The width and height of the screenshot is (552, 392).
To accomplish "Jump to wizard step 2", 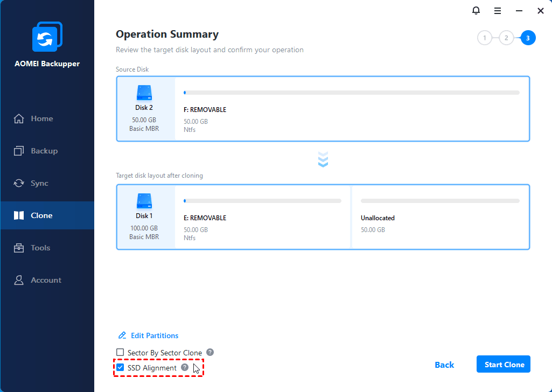I will [x=506, y=38].
